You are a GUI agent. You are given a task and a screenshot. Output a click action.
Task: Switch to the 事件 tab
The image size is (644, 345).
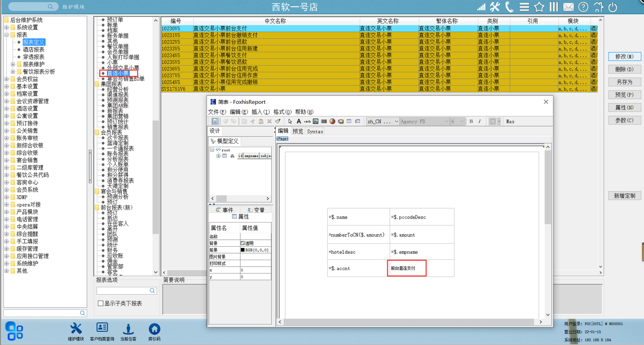point(224,210)
